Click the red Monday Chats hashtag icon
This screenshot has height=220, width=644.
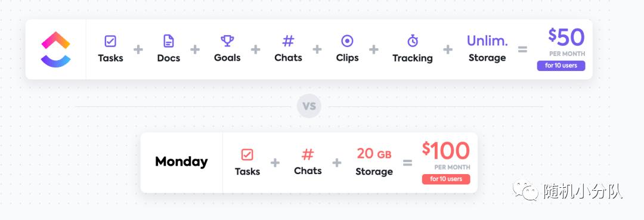(x=308, y=154)
